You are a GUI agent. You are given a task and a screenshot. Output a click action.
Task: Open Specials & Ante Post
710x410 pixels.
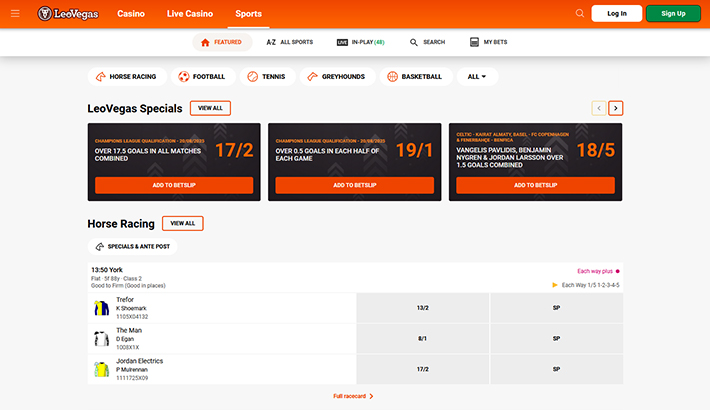click(x=133, y=246)
